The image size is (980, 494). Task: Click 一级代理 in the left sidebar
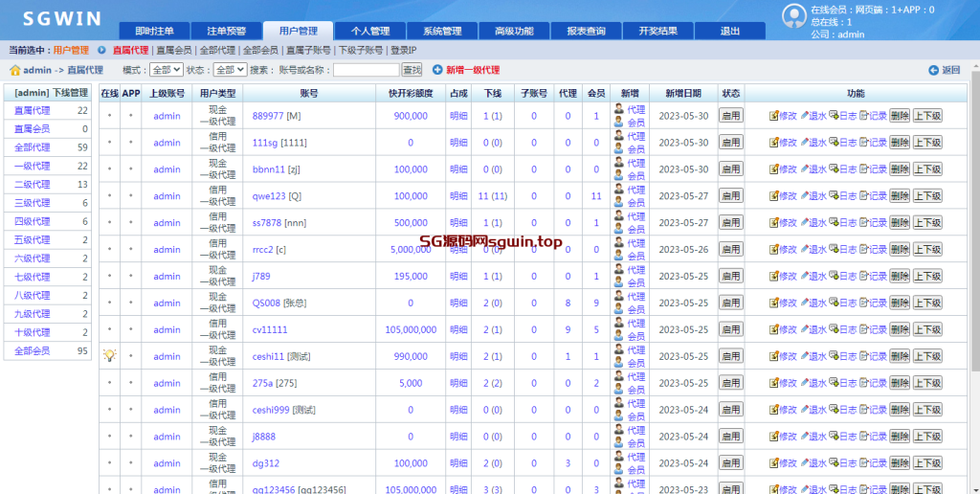click(32, 166)
